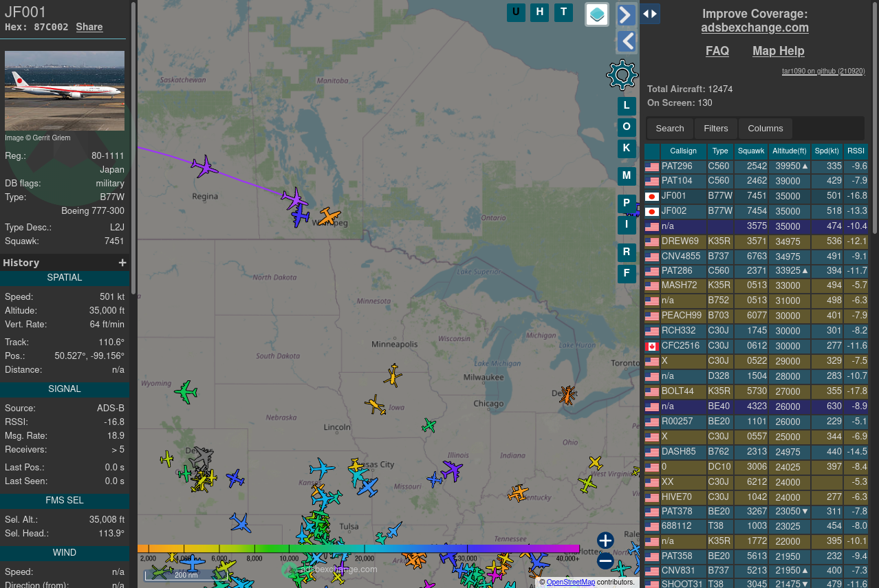This screenshot has width=879, height=588.
Task: Select the green aircraft over Wyoming
Action: tap(186, 392)
